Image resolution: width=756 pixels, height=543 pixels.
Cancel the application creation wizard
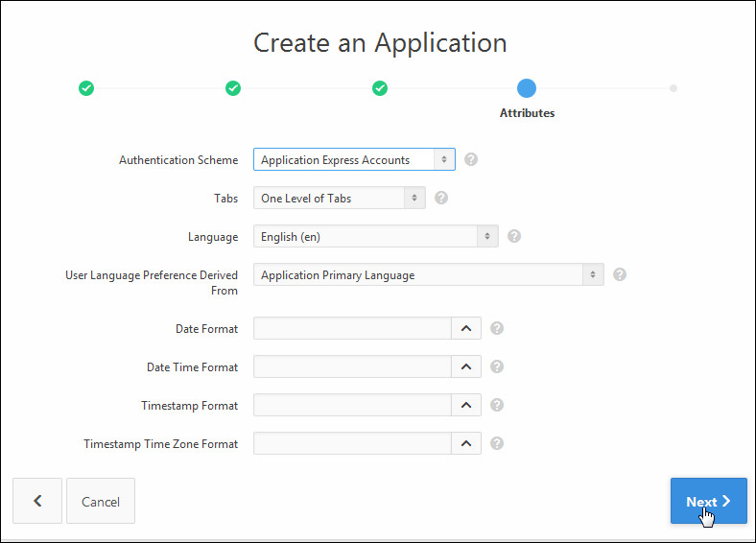(x=101, y=502)
